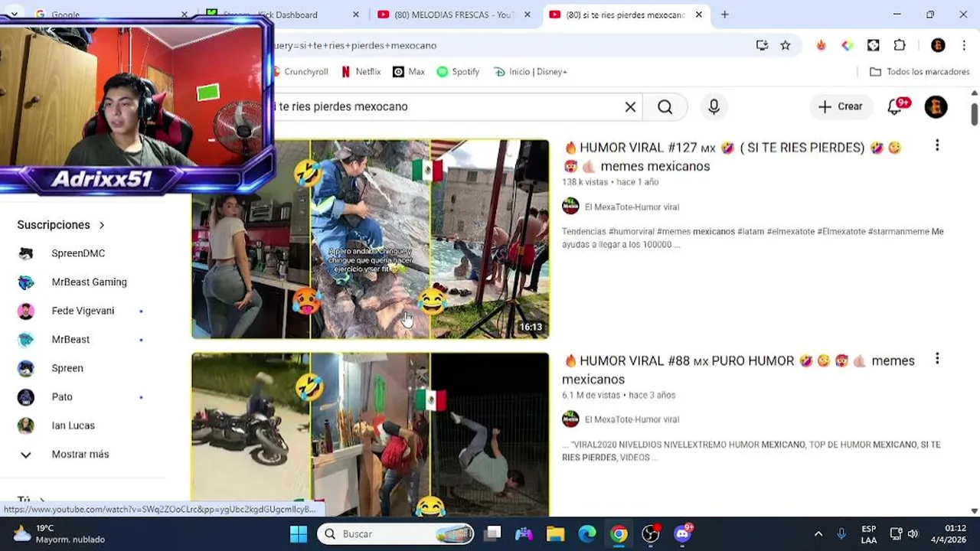
Task: Click the taskbar Buscar search box
Action: (x=396, y=533)
